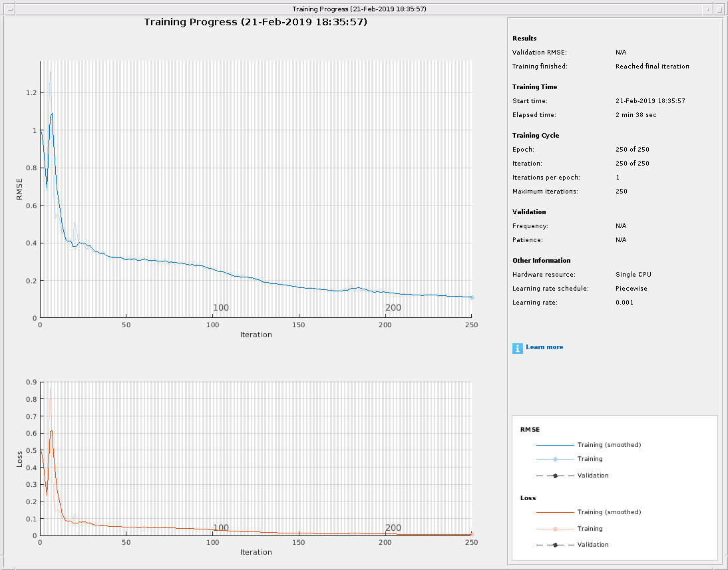This screenshot has height=570, width=728.
Task: Click the light orange Loss Training legend marker
Action: click(x=555, y=529)
